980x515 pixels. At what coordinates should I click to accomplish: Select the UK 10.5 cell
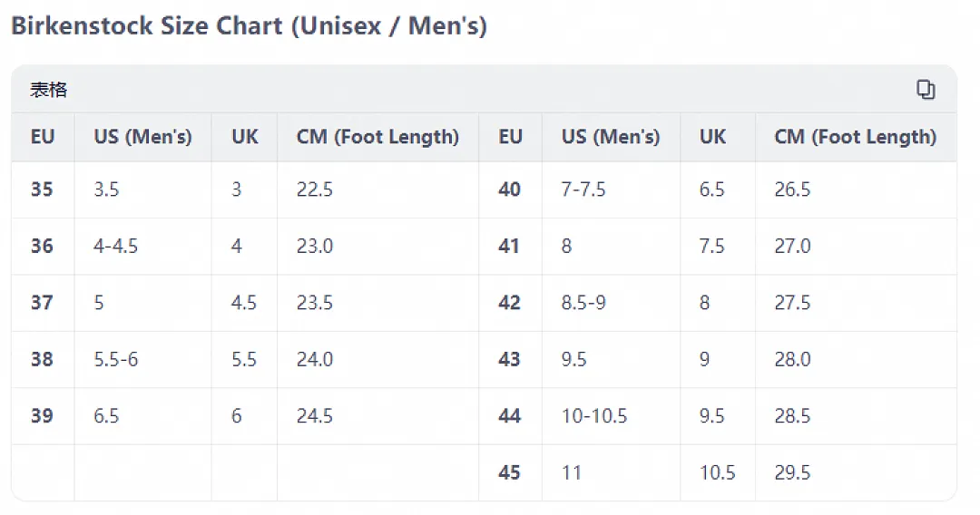(x=718, y=472)
